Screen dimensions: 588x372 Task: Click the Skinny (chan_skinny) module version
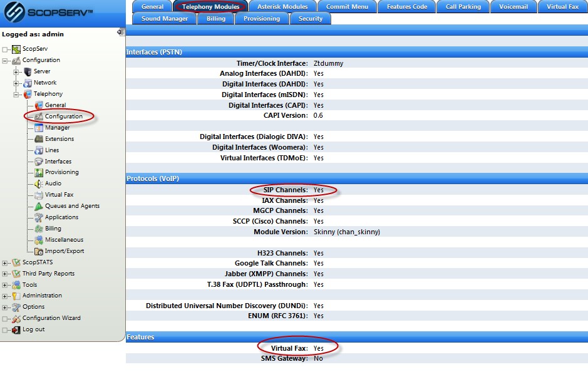[347, 232]
